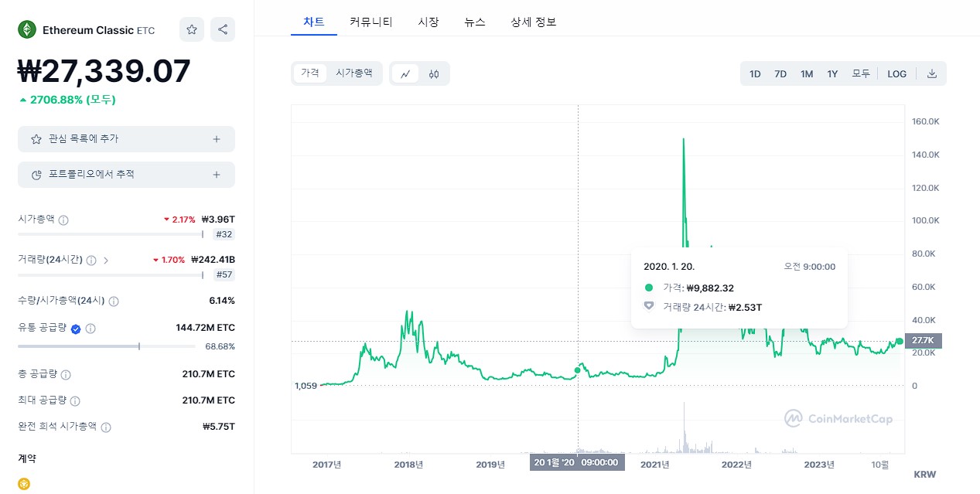Click the 시가총액 rank indicator bar

pyautogui.click(x=111, y=234)
